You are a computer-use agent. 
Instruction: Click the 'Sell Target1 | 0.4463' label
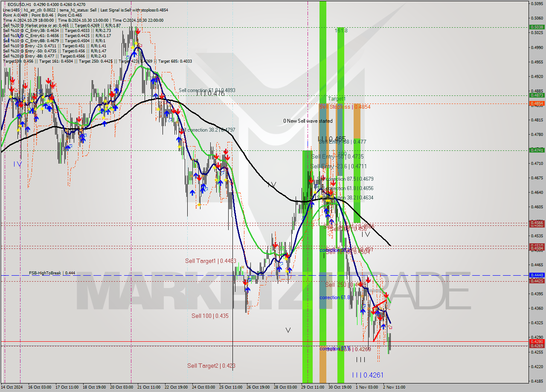pos(210,261)
